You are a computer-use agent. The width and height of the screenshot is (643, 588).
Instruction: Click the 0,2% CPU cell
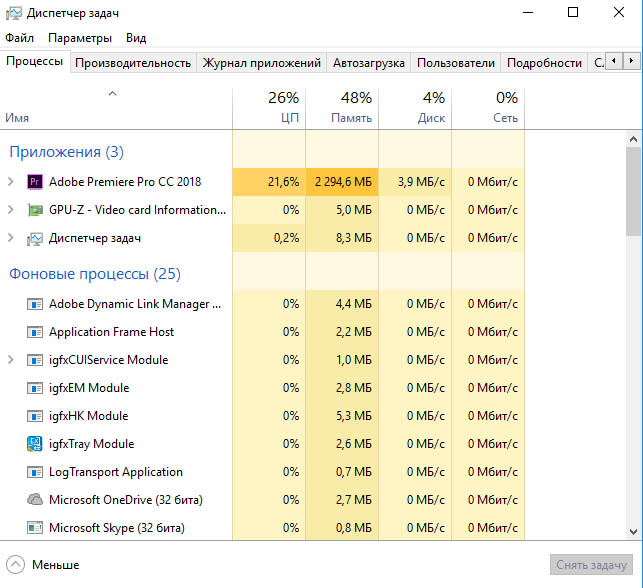[x=269, y=238]
